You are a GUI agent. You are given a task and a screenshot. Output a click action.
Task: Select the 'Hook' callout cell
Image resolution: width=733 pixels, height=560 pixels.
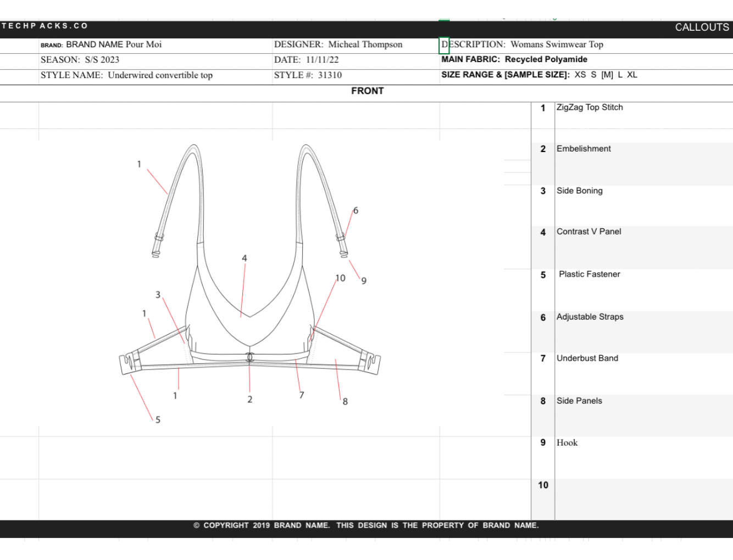(643, 458)
